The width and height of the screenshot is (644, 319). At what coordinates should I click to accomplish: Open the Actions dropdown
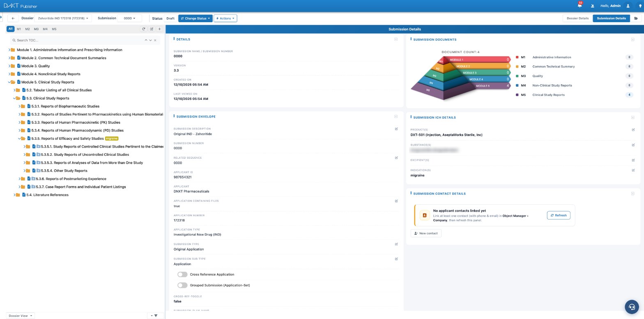[x=225, y=18]
